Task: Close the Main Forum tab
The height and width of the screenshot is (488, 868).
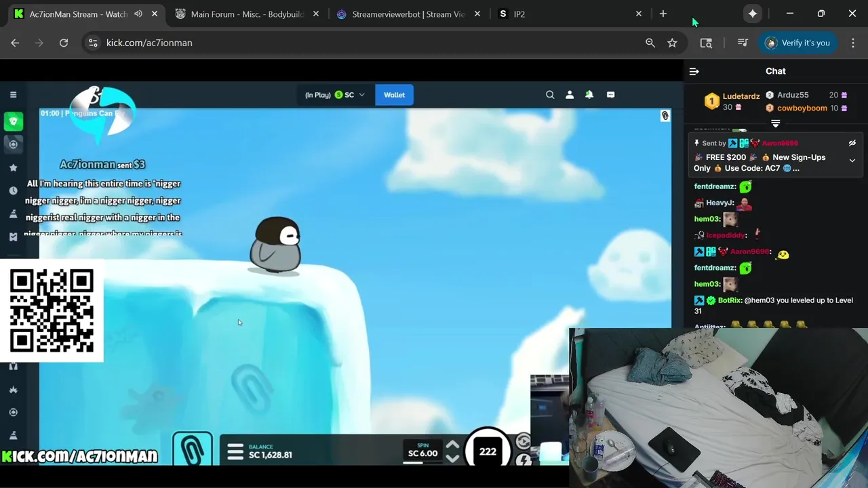Action: (316, 14)
